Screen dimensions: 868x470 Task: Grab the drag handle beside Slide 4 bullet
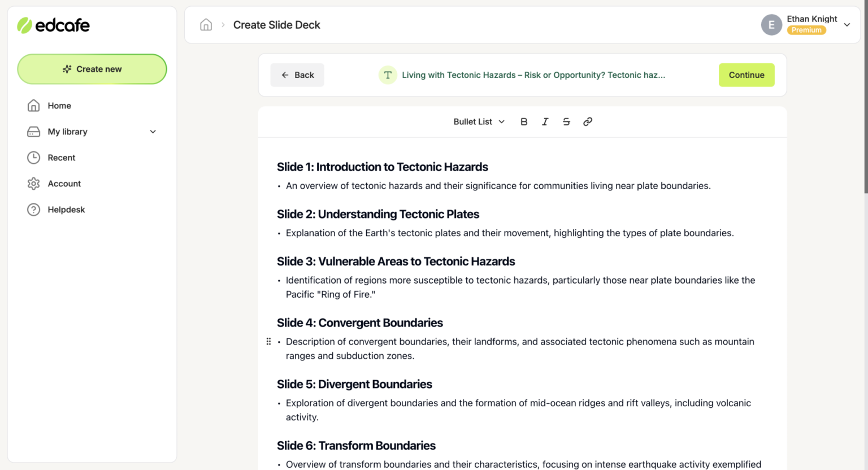point(268,342)
